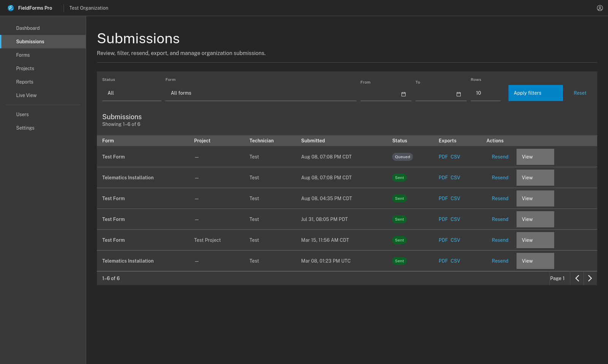Screen dimensions: 608x364
Task: Resend the Jul 31 submission
Action: point(500,219)
